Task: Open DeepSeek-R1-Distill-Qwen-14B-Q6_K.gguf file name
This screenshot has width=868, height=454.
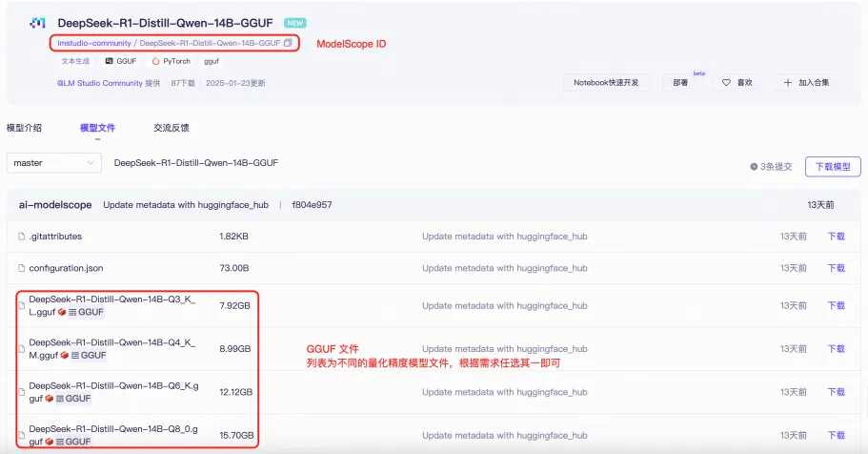Action: [x=113, y=392]
